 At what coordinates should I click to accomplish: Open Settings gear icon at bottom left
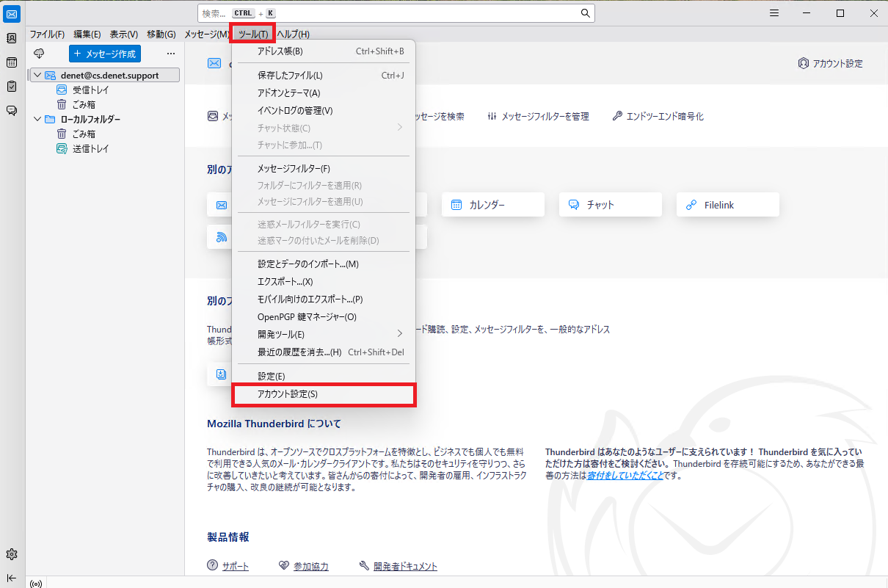click(x=12, y=554)
